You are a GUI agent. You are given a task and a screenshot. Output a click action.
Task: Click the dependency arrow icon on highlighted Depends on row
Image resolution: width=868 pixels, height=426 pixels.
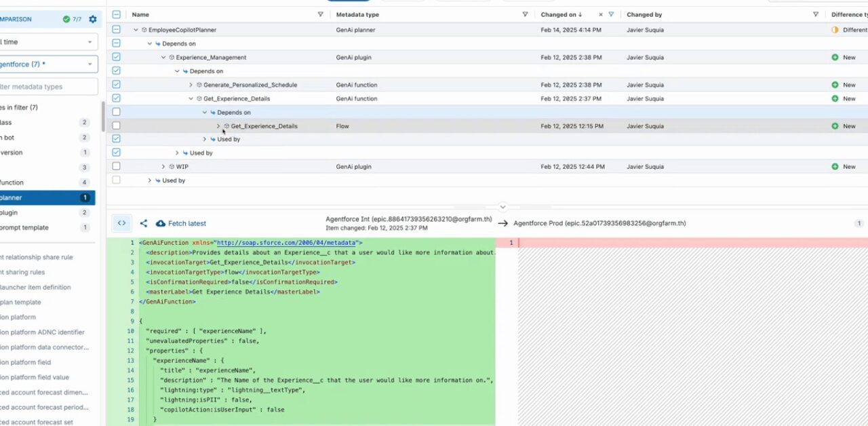click(x=213, y=113)
